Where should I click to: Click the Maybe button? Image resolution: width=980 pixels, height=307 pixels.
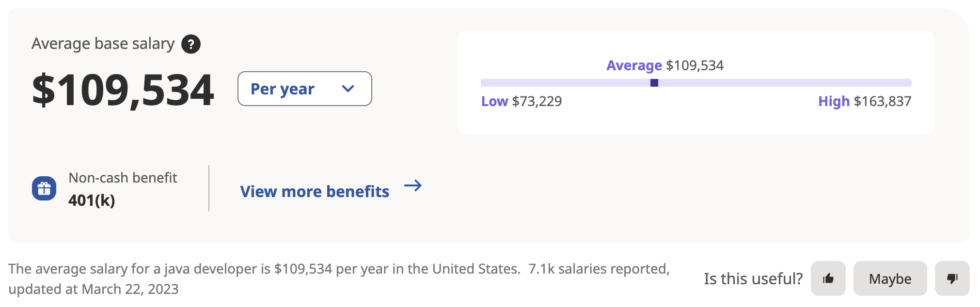(890, 278)
